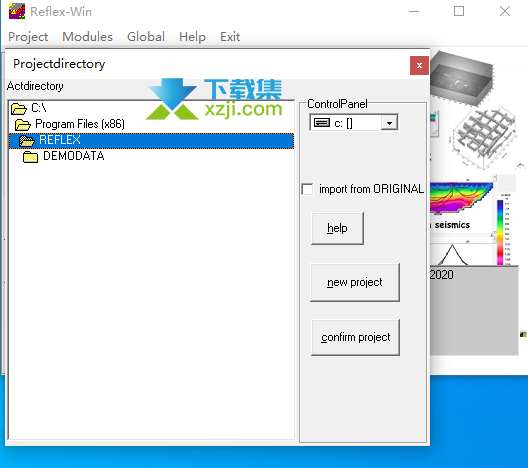Screen dimensions: 528x468
Task: Open the c: [] drive combo box
Action: tap(354, 123)
